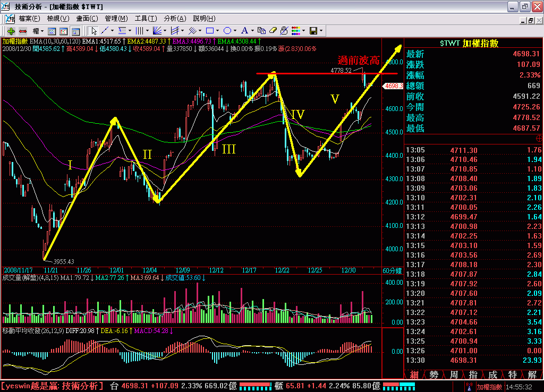
Task: Select the rectangle drawing tool
Action: tap(209, 31)
